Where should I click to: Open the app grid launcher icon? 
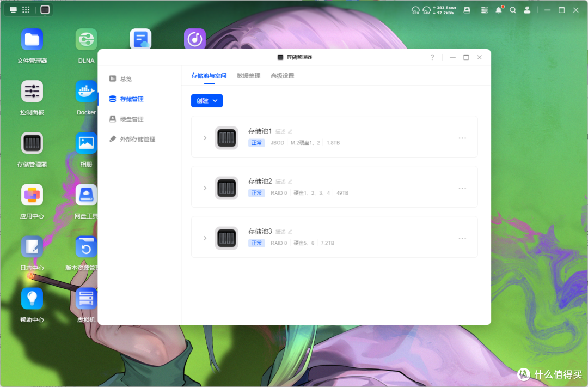[x=26, y=10]
